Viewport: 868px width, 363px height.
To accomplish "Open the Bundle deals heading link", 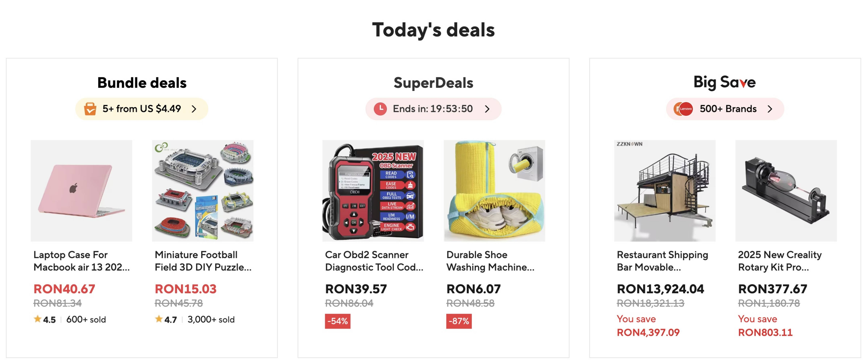I will (142, 83).
